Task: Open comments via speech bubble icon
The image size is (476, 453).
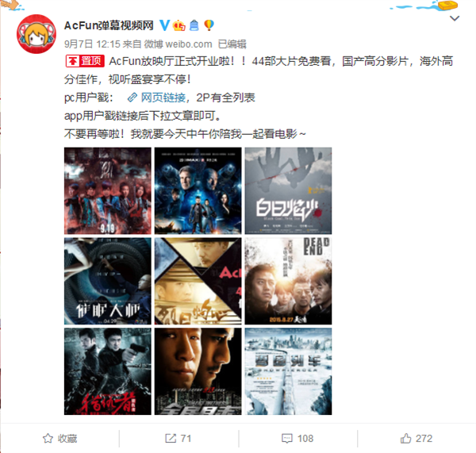Action: pos(287,438)
